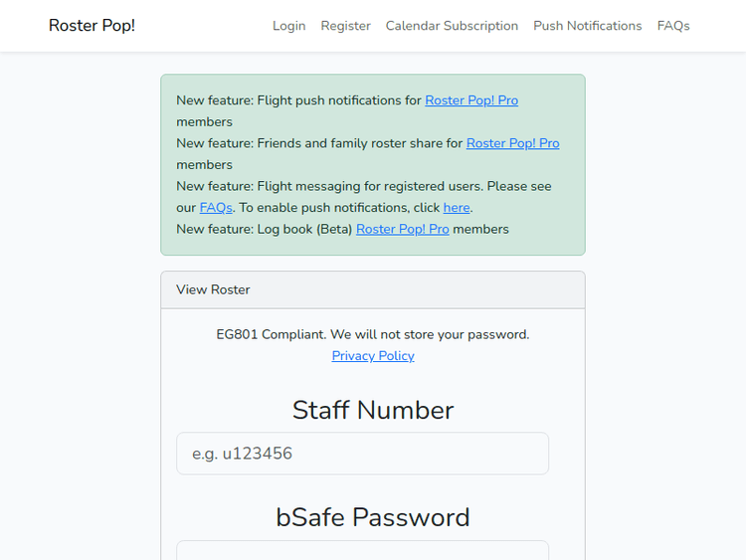The image size is (746, 560).
Task: Select Push Notifications in the top navigation
Action: 587,26
